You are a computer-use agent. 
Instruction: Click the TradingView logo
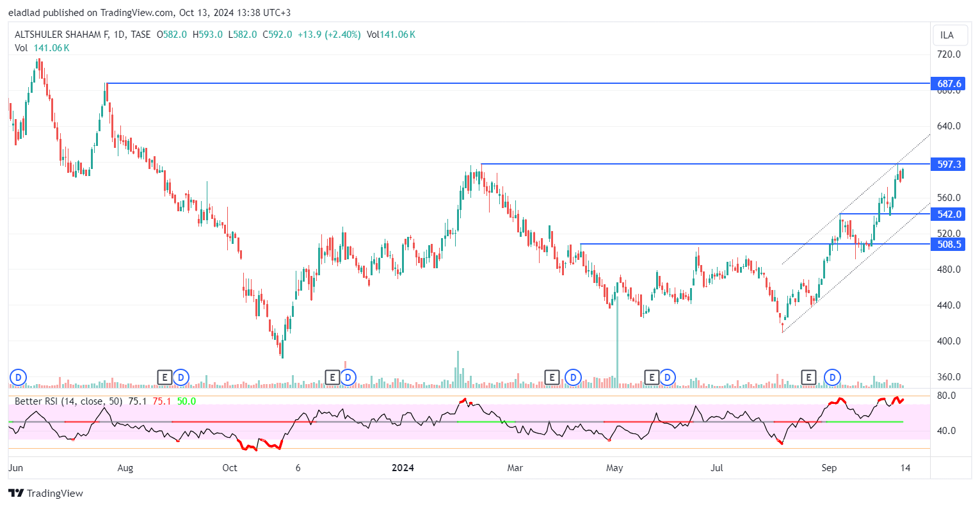click(45, 493)
